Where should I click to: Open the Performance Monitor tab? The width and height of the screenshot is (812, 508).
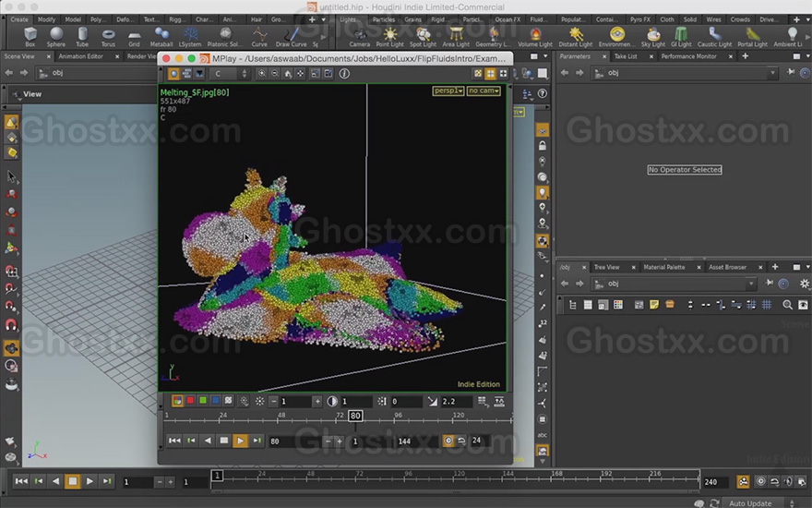688,56
